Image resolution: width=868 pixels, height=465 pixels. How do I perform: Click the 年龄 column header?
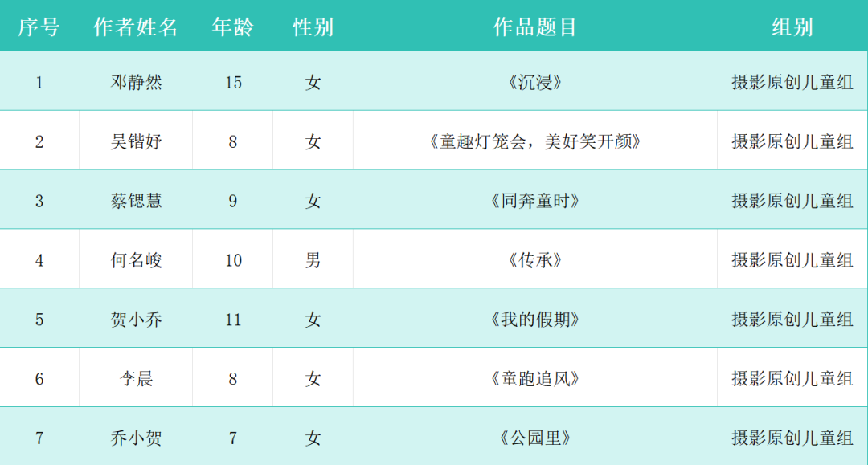point(233,27)
